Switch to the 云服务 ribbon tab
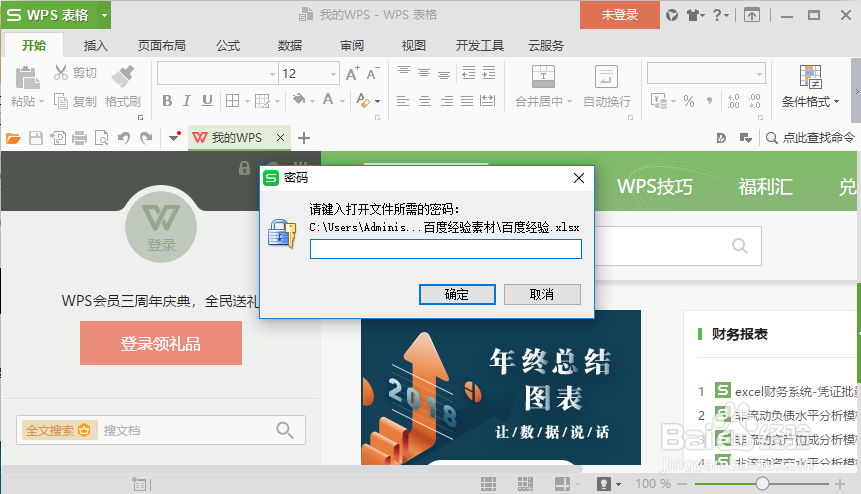Image resolution: width=861 pixels, height=494 pixels. click(546, 46)
